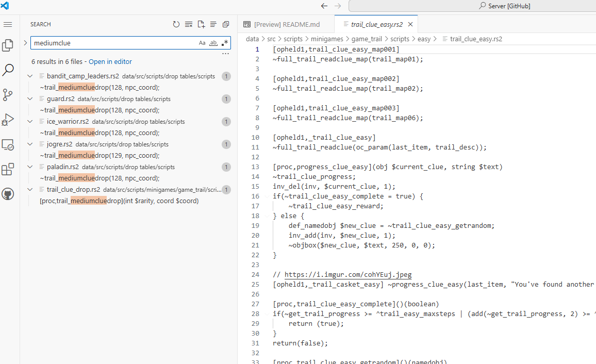Open trail_clue_drop.rs2 file result
The image size is (596, 364).
[129, 190]
